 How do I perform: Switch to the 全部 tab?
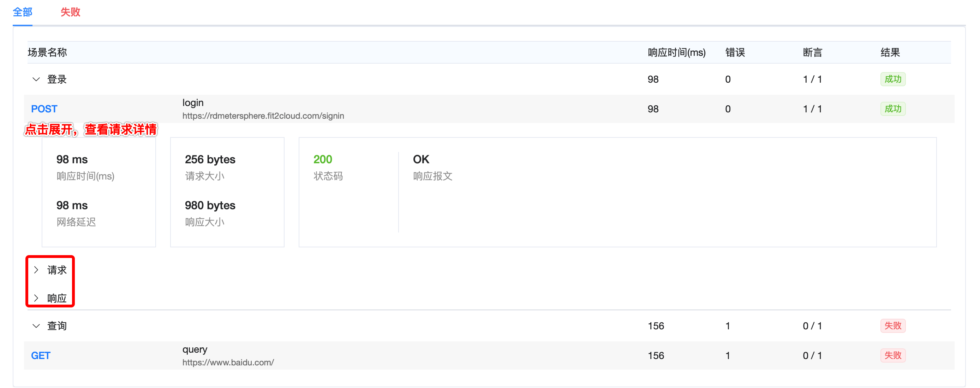[x=23, y=12]
